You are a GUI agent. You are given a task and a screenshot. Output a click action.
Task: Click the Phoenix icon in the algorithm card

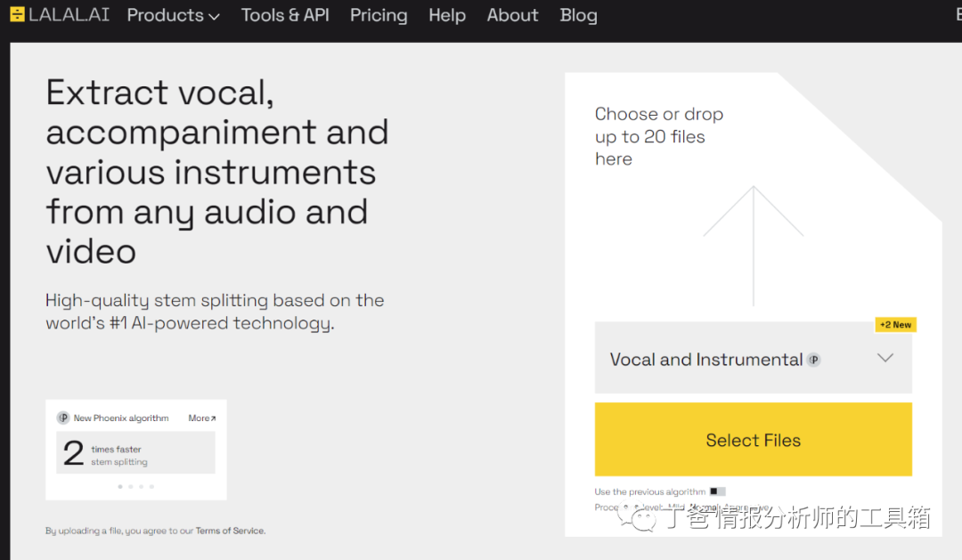tap(63, 418)
